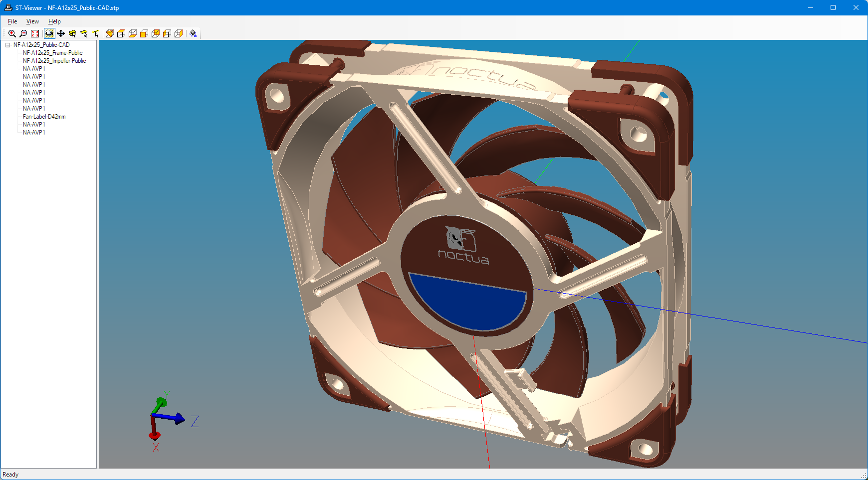This screenshot has height=480, width=868.
Task: Select the Pan move-arrows tool
Action: (x=61, y=33)
